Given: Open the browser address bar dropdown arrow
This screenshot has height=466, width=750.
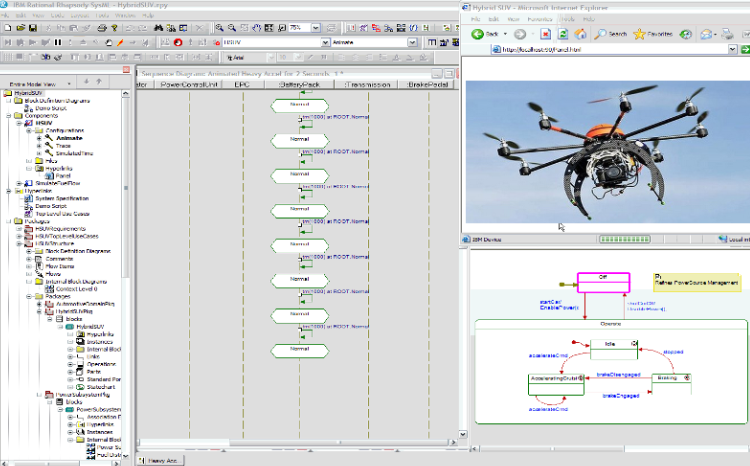Looking at the screenshot, I should tap(732, 48).
